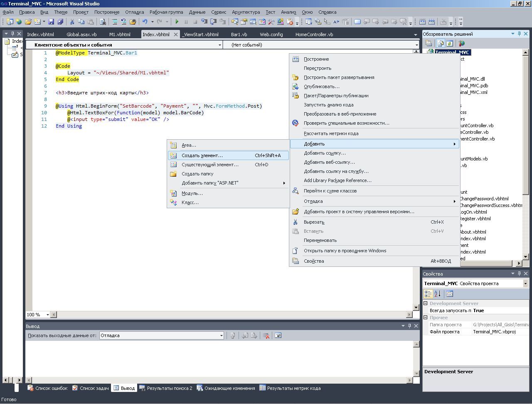Toggle word wrap in the Output panel

point(278,335)
